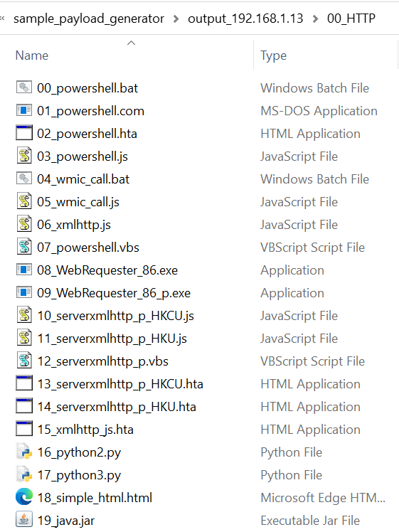Click the HTA icon of 13_serverxmlhttp_p_HKCU.hta

(24, 383)
